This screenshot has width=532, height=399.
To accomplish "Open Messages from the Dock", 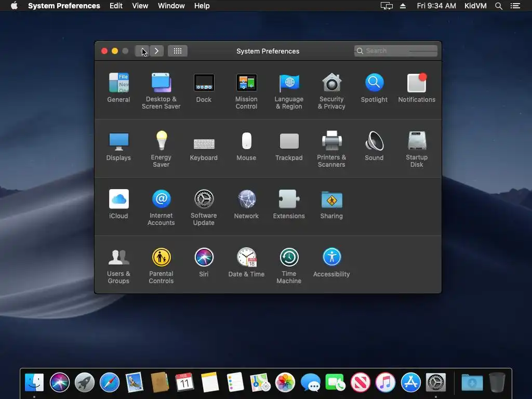I will (x=310, y=382).
